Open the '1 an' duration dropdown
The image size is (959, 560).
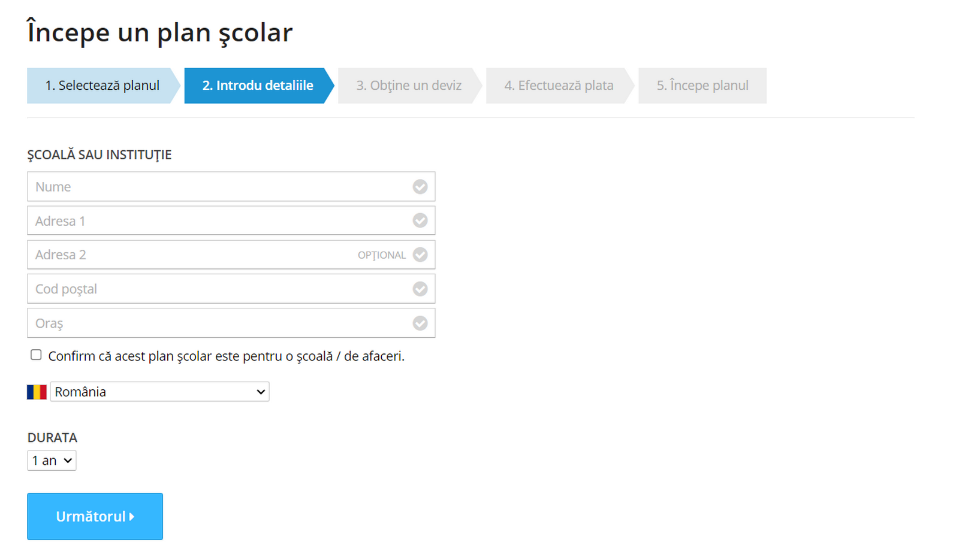click(51, 460)
